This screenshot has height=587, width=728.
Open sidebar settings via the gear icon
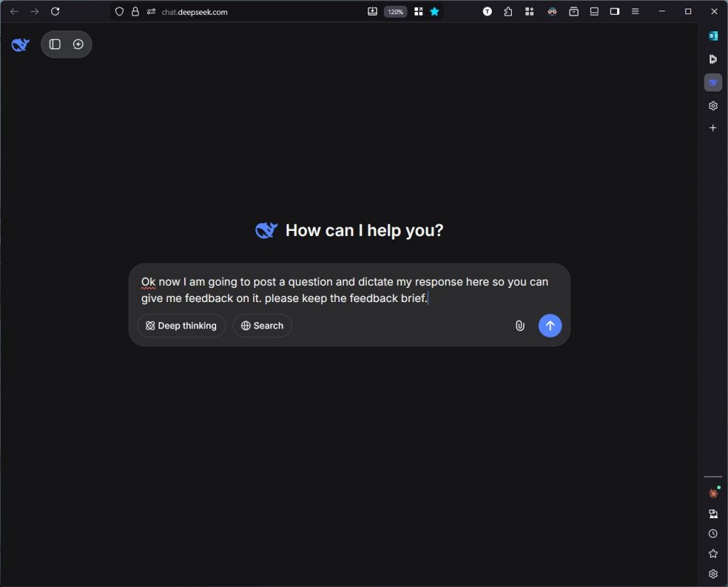[713, 105]
